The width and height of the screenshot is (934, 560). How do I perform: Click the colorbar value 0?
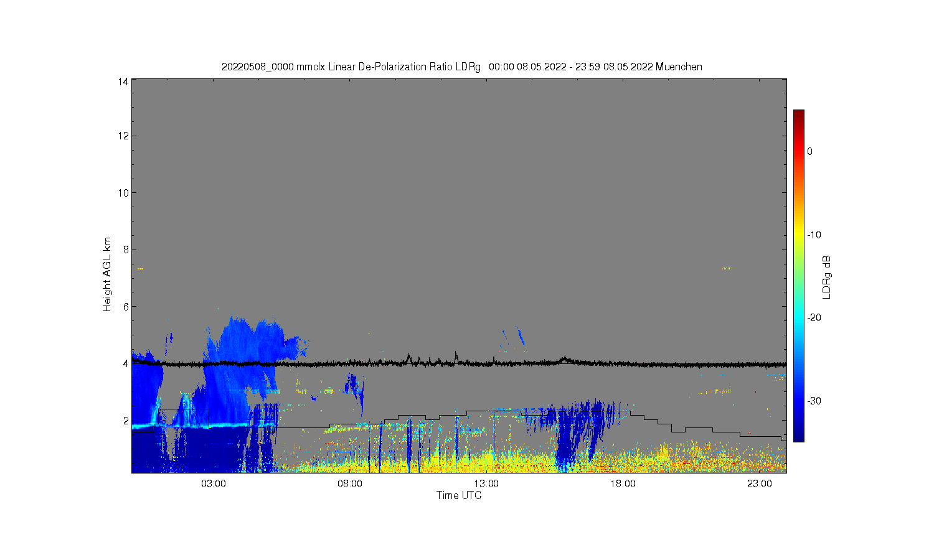809,151
